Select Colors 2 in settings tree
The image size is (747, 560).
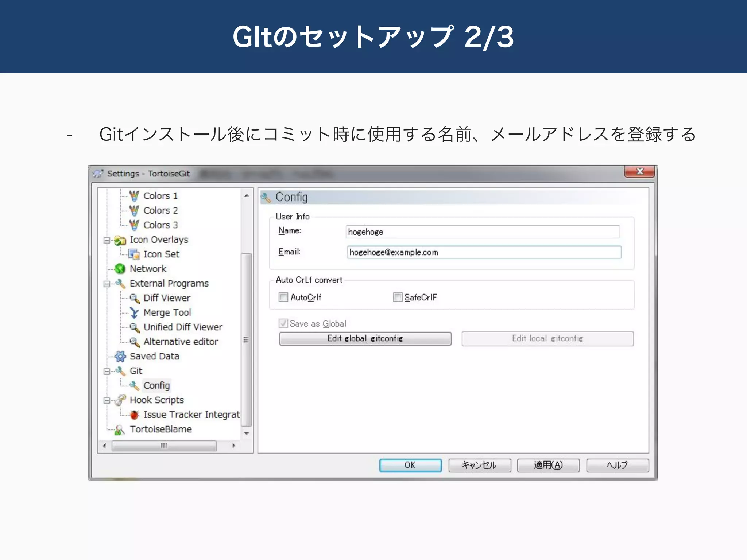tap(160, 210)
